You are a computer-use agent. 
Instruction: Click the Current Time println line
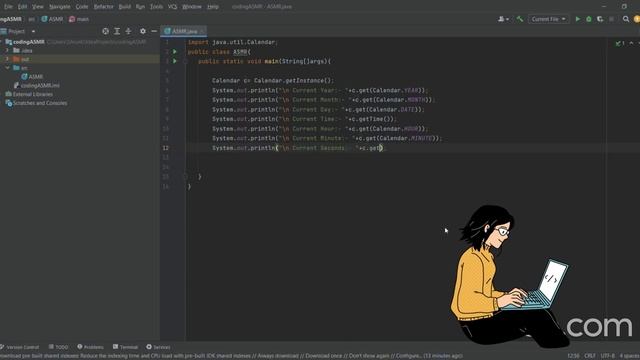pos(304,119)
